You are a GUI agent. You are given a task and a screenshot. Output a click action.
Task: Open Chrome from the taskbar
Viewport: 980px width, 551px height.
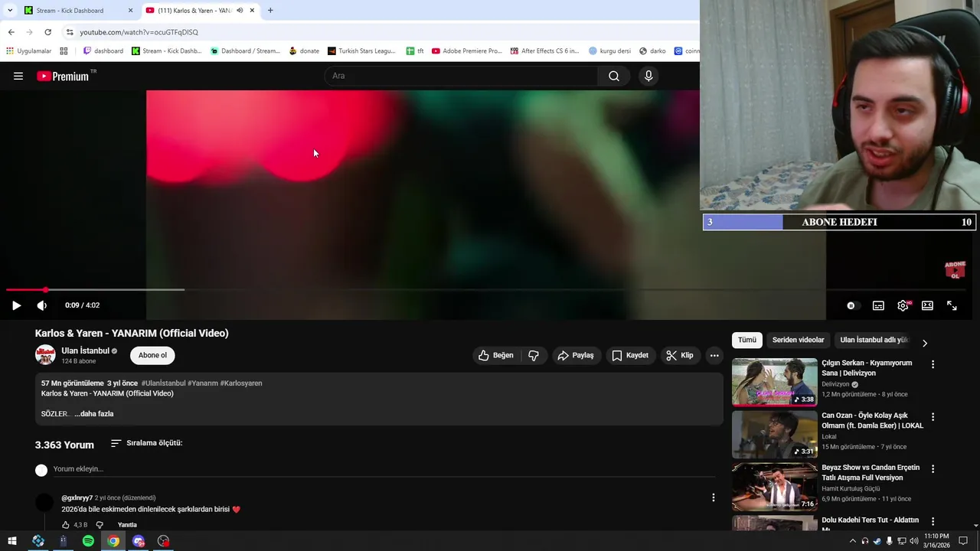[113, 541]
